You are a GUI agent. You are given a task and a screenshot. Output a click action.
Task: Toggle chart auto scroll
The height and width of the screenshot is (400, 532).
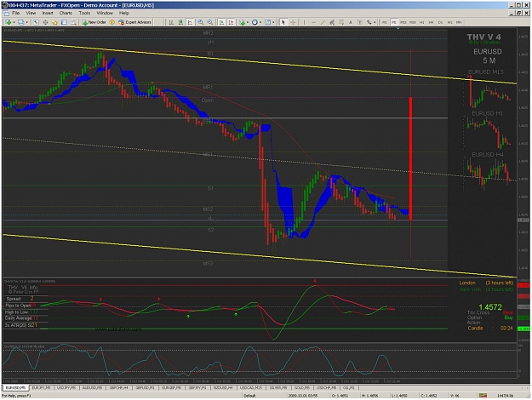point(221,22)
